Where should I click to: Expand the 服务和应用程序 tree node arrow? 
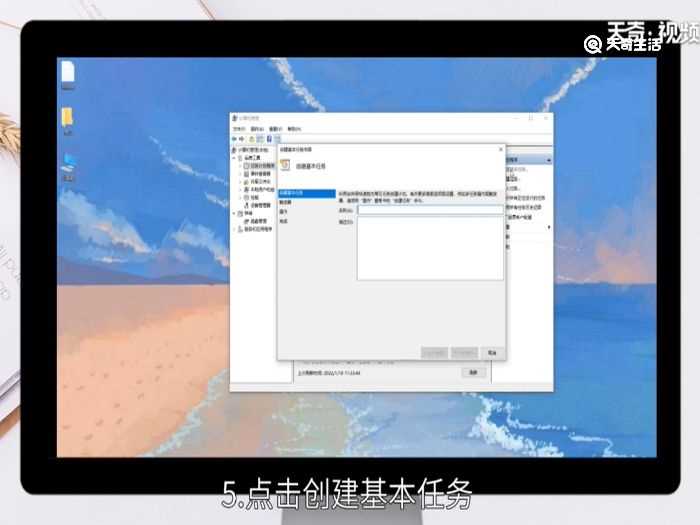[x=234, y=229]
